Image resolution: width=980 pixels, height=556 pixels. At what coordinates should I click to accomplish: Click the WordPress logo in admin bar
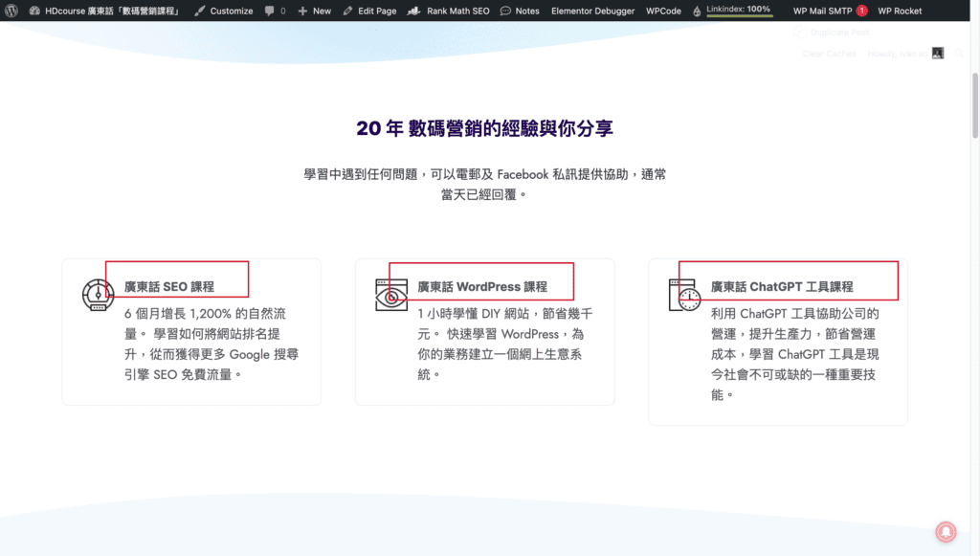click(x=11, y=11)
